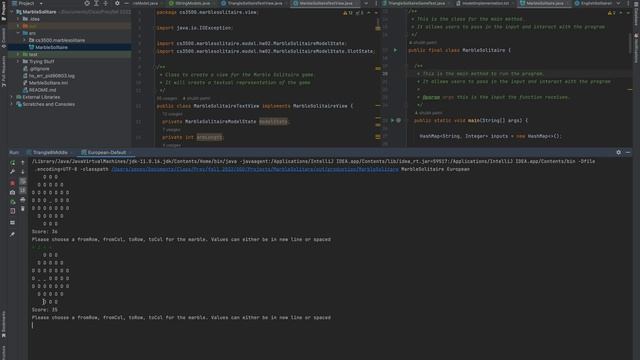
Task: Switch to European-Default run tab
Action: point(107,152)
